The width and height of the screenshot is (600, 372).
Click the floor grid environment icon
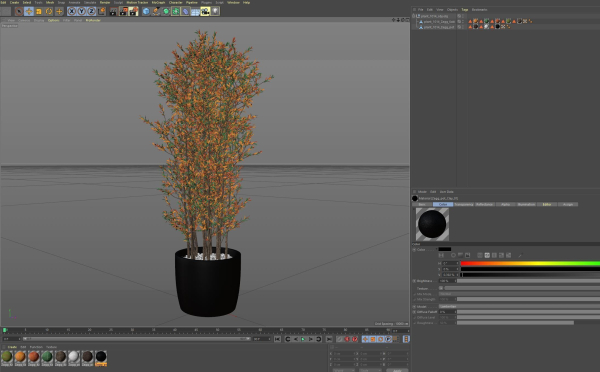click(195, 11)
